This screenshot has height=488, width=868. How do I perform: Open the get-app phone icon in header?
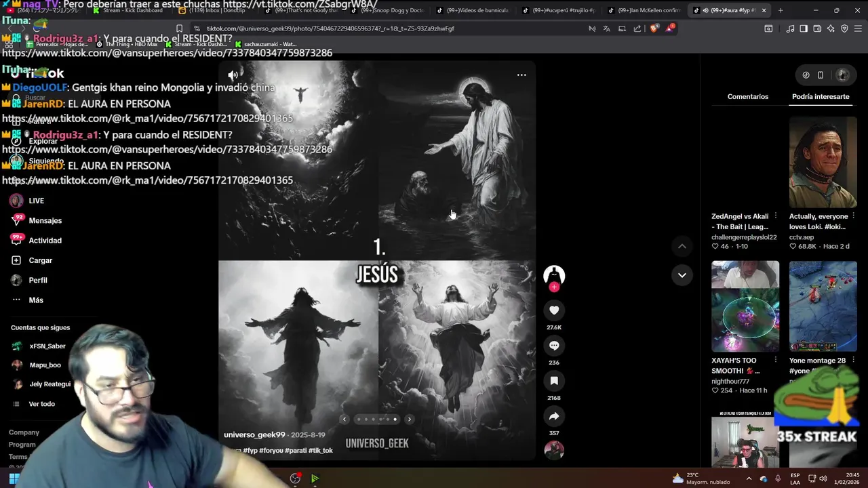[x=821, y=75]
